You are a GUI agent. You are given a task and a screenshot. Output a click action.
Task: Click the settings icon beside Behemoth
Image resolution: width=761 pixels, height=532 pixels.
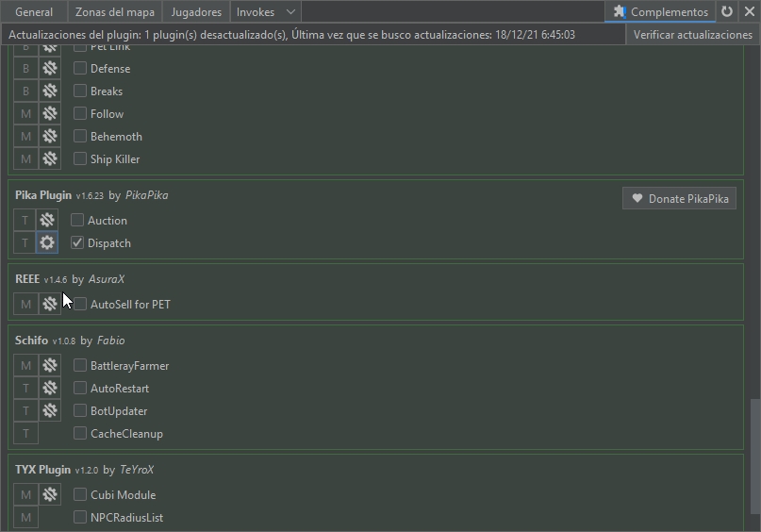(x=50, y=137)
